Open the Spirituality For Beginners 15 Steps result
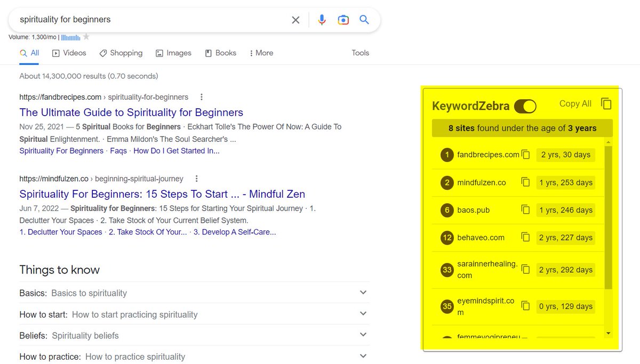This screenshot has height=364, width=640. 162,193
